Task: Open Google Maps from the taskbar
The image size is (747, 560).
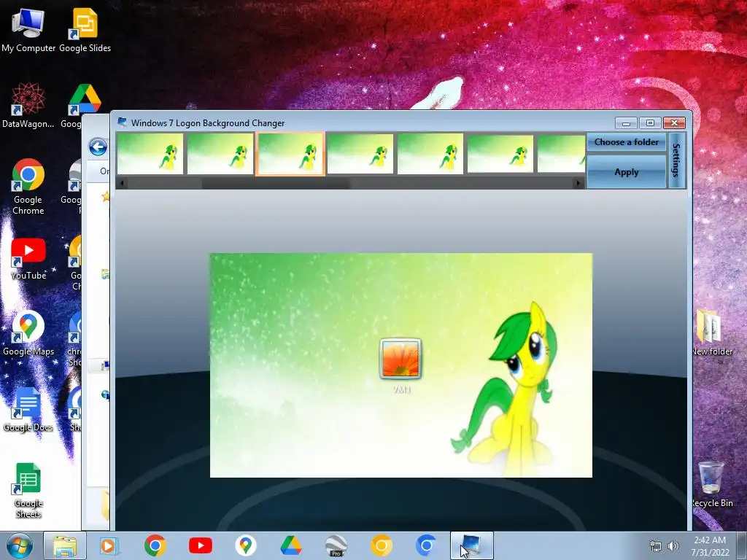Action: [x=245, y=545]
